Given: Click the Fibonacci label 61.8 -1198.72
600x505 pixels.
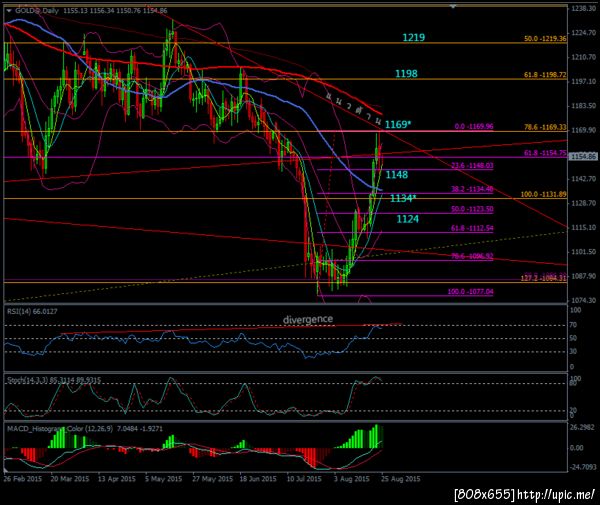Looking at the screenshot, I should point(545,75).
